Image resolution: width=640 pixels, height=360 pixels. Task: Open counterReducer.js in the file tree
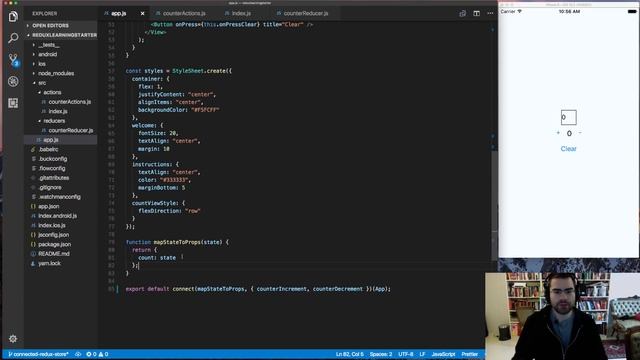[71, 130]
